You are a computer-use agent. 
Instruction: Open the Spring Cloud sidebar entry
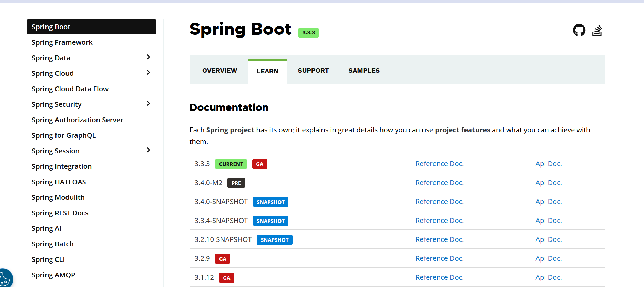[x=53, y=73]
